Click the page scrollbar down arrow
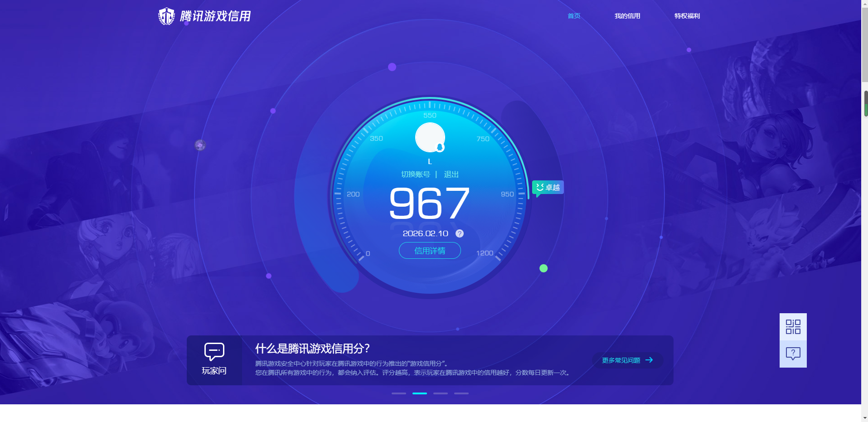 tap(864, 418)
